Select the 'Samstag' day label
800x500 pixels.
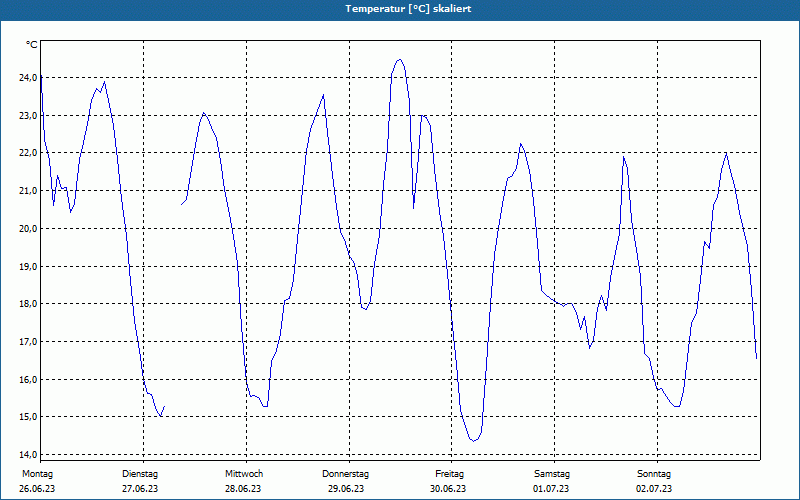click(552, 474)
